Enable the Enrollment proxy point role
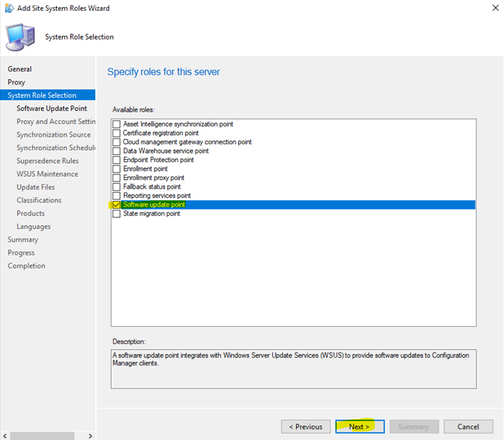Viewport: 504px width, 440px height. point(116,178)
